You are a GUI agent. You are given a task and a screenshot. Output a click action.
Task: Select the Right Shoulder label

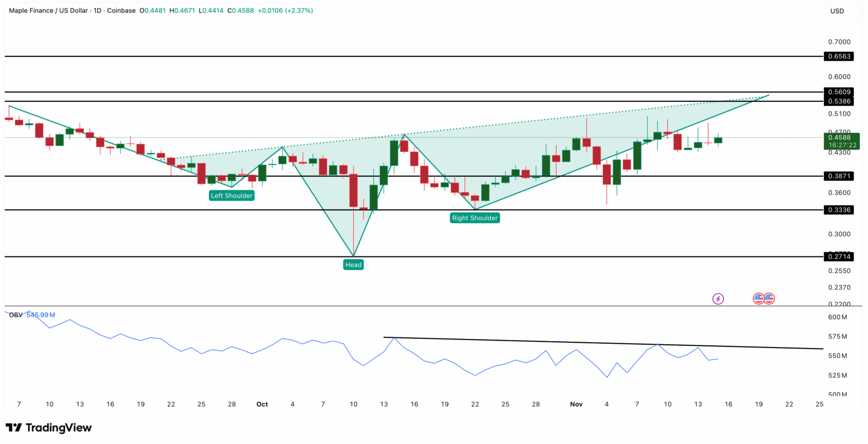click(x=475, y=218)
